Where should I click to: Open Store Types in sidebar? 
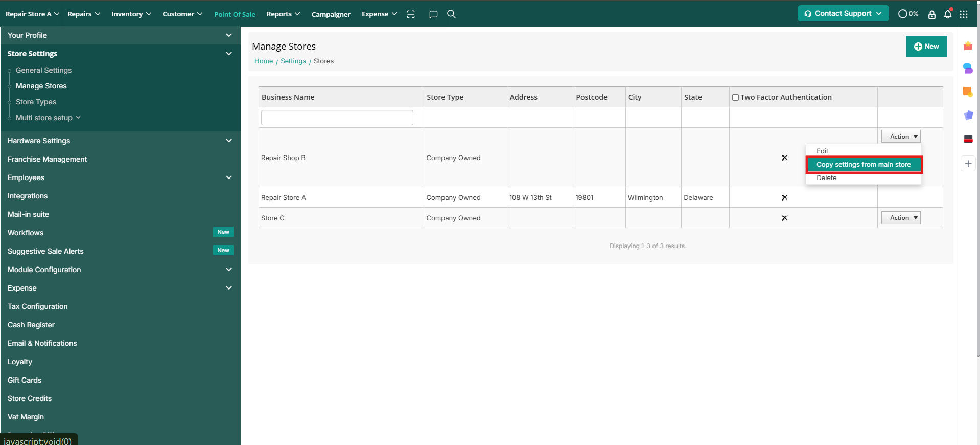pos(36,102)
